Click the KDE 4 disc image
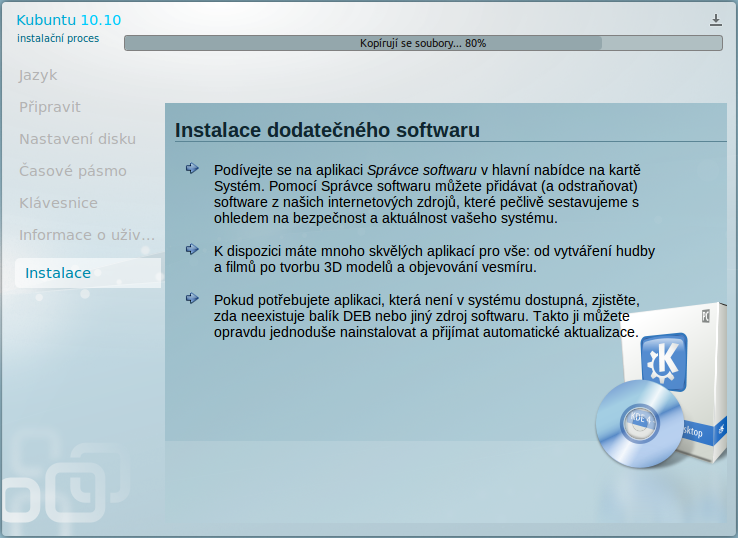 [639, 423]
